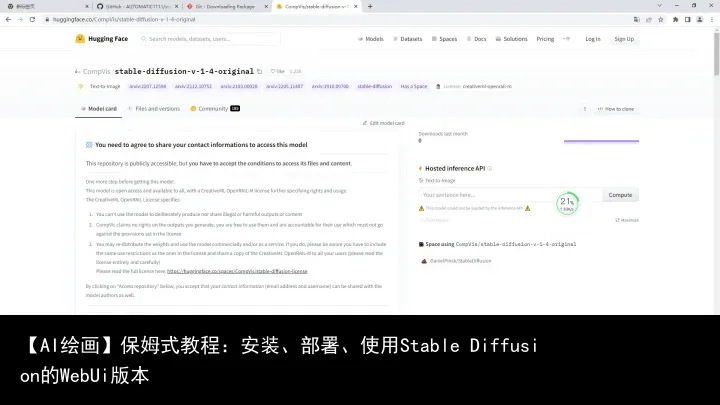Close the GitHub AUTOMATIC1111 tab
Screen dimensions: 720x405
pos(176,6)
